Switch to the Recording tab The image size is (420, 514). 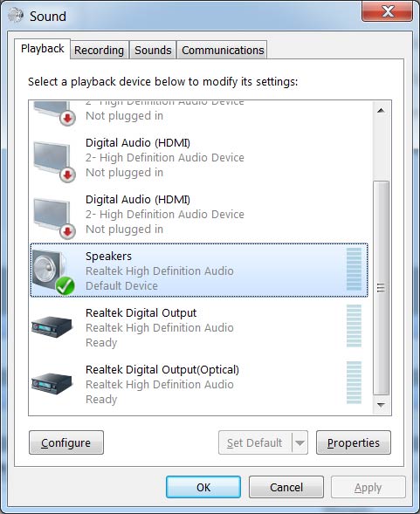pyautogui.click(x=99, y=51)
